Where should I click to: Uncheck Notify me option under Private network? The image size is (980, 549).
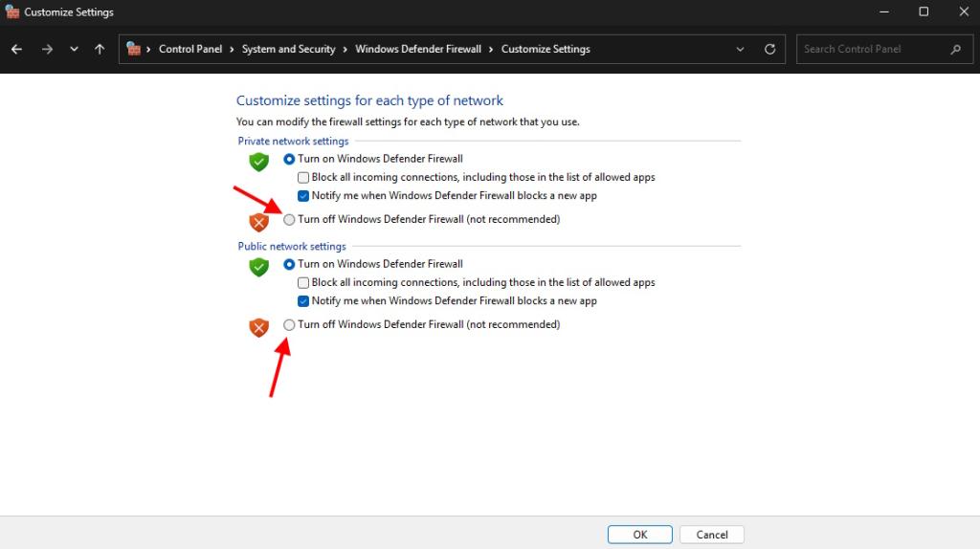point(303,195)
